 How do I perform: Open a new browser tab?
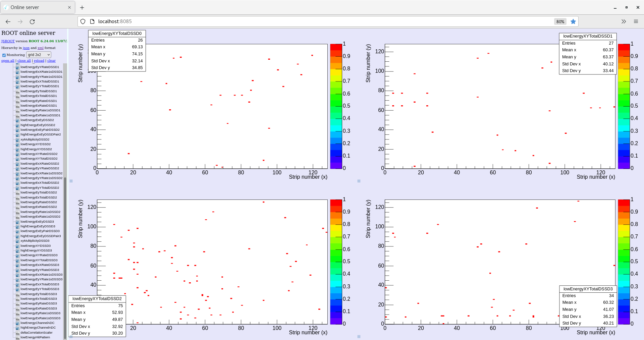(82, 7)
